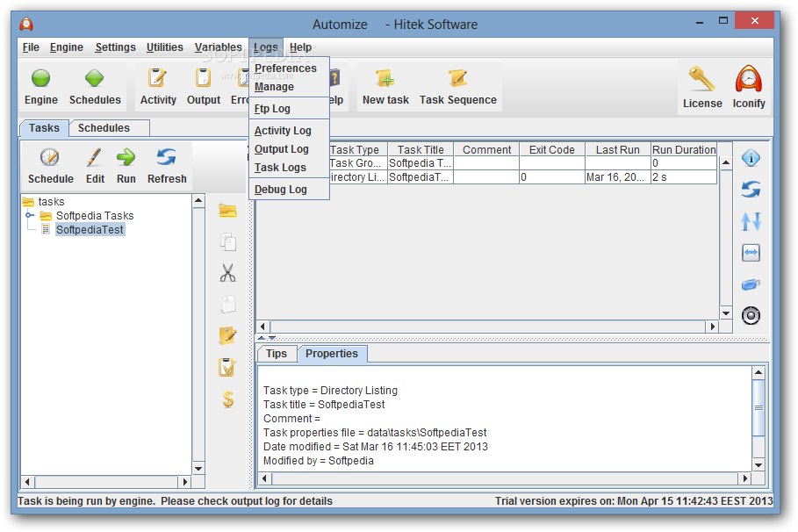Open Output Log from Logs menu
Image resolution: width=798 pixels, height=532 pixels.
[289, 148]
